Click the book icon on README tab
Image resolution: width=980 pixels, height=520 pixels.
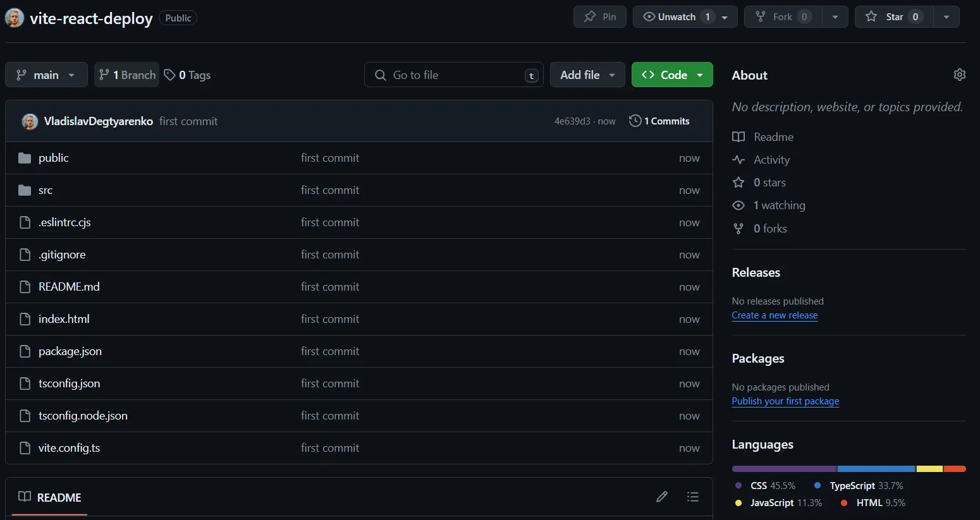[x=25, y=497]
